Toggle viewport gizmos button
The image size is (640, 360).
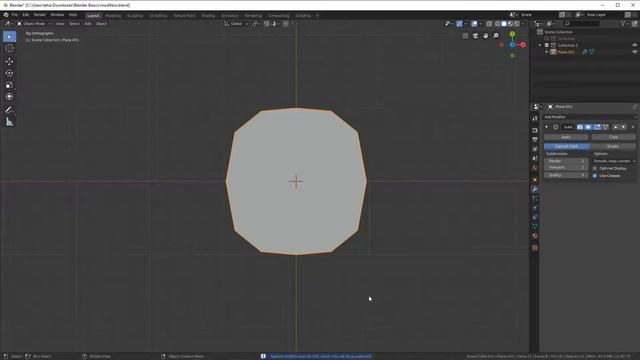click(459, 24)
